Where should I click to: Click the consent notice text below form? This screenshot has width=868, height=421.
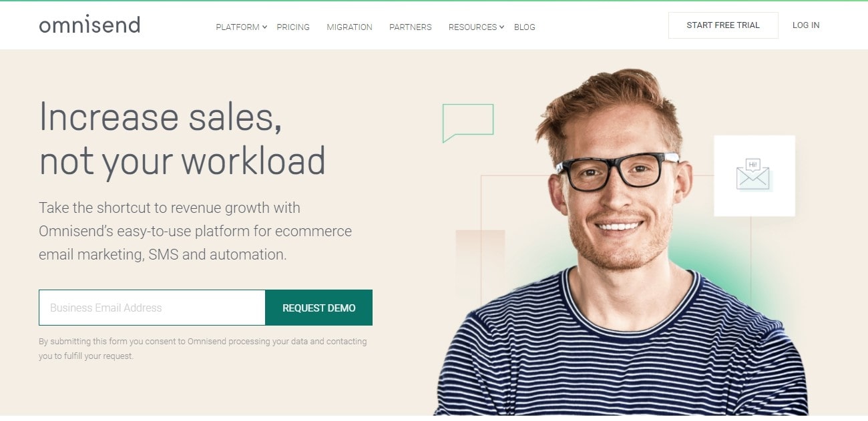(203, 349)
